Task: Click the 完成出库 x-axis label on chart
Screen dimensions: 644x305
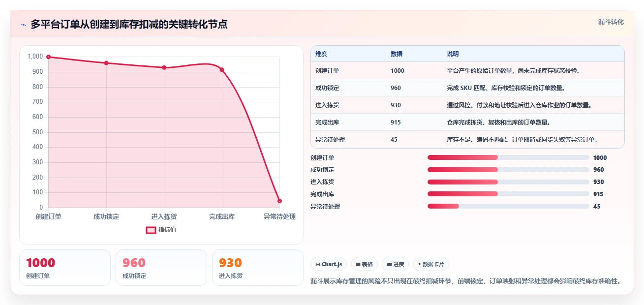Action: pos(222,217)
